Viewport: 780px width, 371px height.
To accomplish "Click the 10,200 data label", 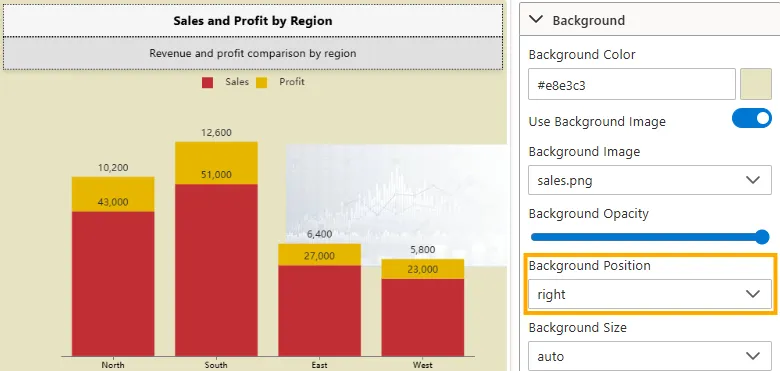I will tap(113, 168).
